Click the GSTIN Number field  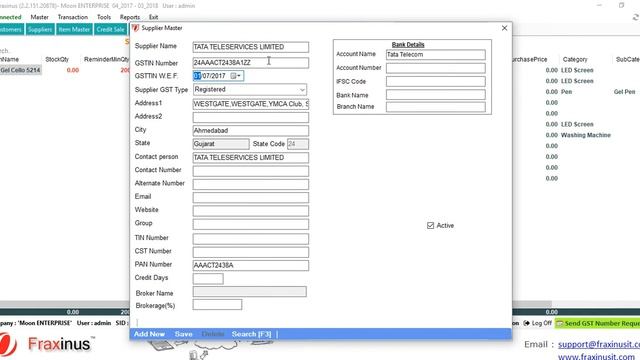click(251, 63)
